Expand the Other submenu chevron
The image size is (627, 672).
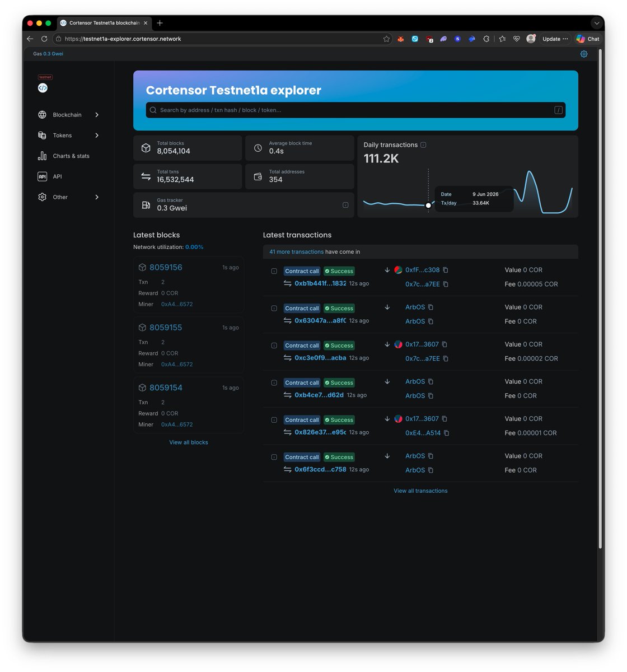pyautogui.click(x=97, y=197)
